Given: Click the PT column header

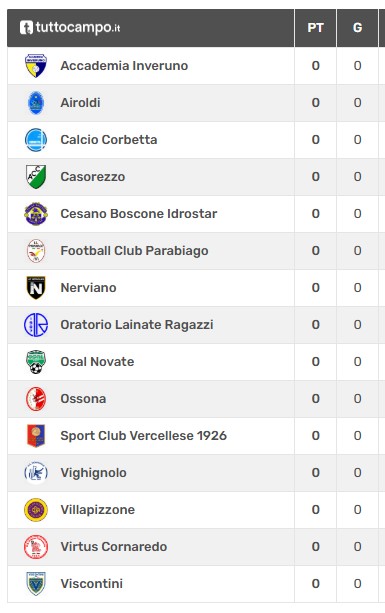Looking at the screenshot, I should (x=315, y=28).
